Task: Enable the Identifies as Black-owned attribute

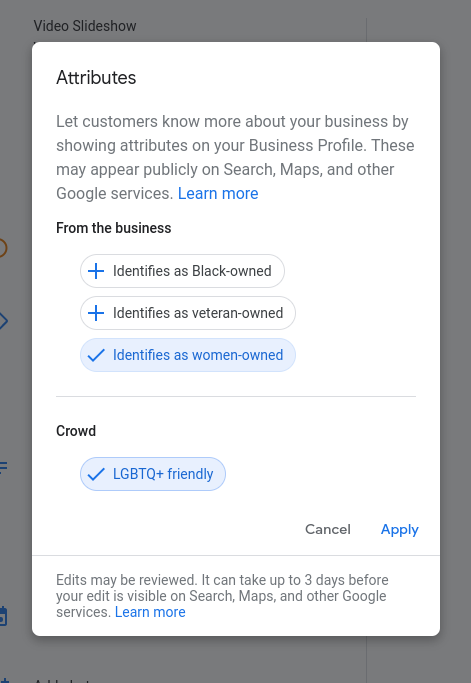Action: tap(182, 271)
